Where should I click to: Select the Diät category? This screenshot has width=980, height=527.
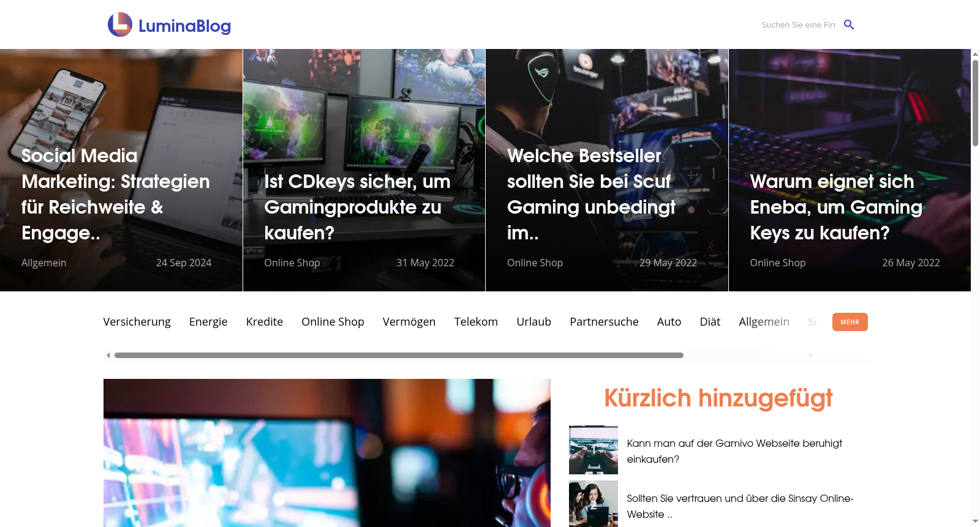point(710,322)
